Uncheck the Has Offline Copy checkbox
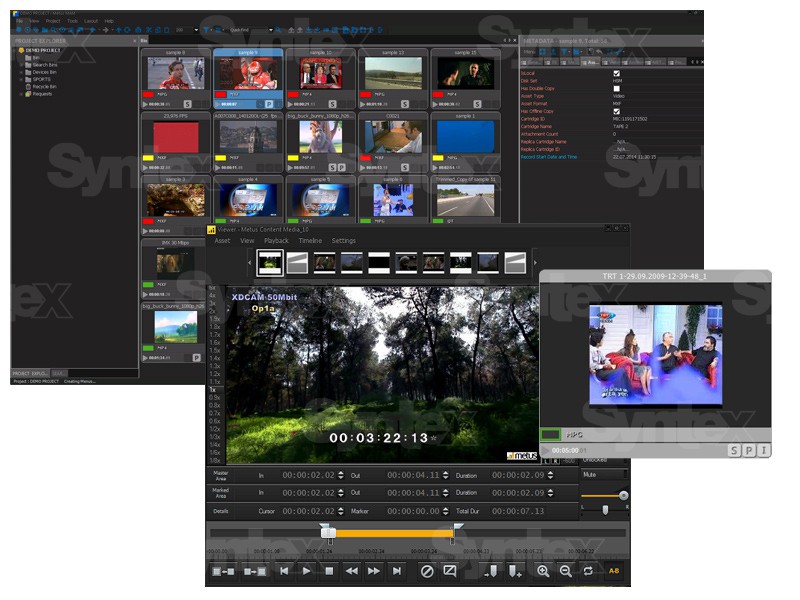 click(x=616, y=111)
